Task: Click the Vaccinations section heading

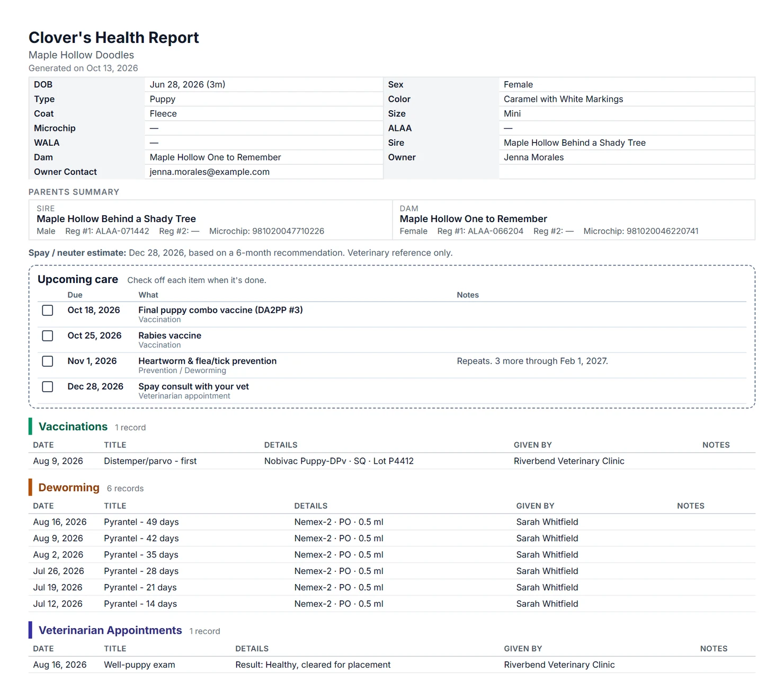Action: coord(73,427)
